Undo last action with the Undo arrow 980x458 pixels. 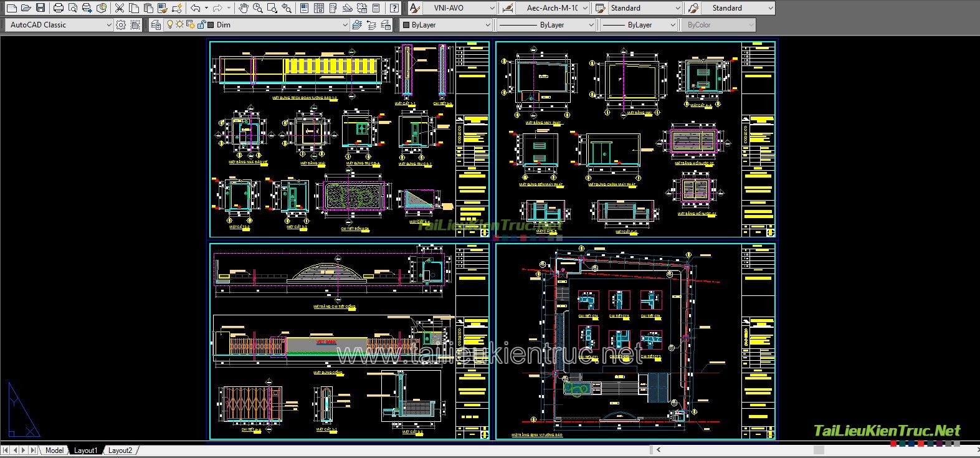(x=196, y=8)
